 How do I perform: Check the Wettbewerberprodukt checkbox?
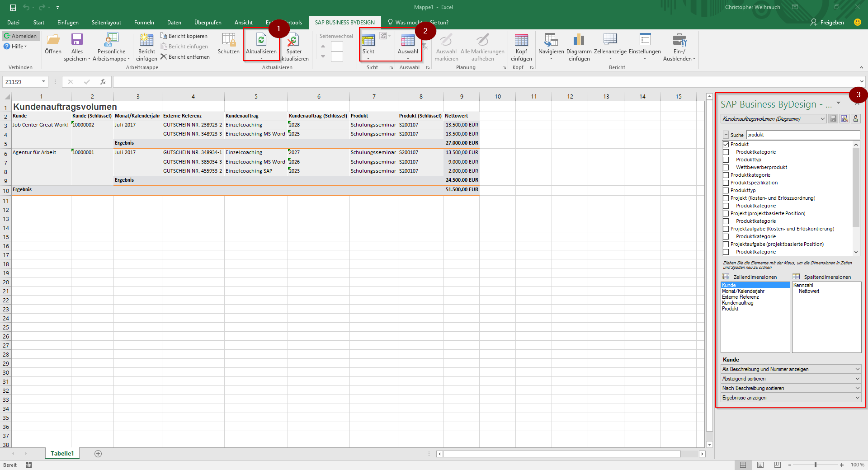click(x=726, y=168)
